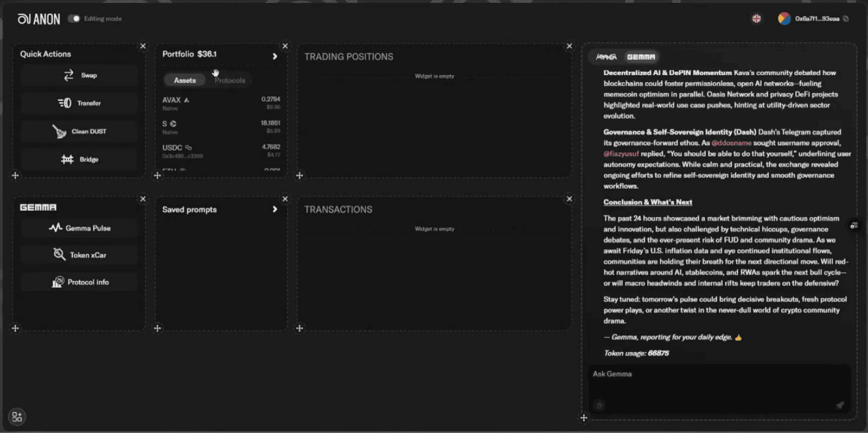Open the add widget button
The height and width of the screenshot is (433, 868).
(17, 417)
